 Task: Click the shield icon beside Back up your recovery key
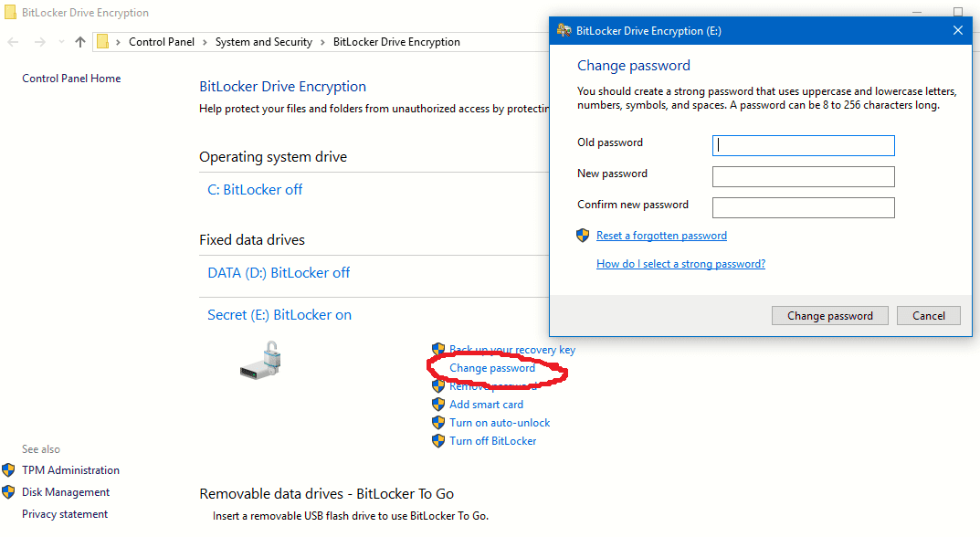pos(438,349)
